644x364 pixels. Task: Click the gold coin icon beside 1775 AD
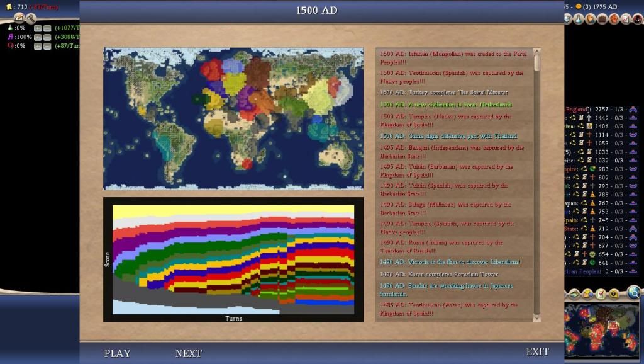579,6
